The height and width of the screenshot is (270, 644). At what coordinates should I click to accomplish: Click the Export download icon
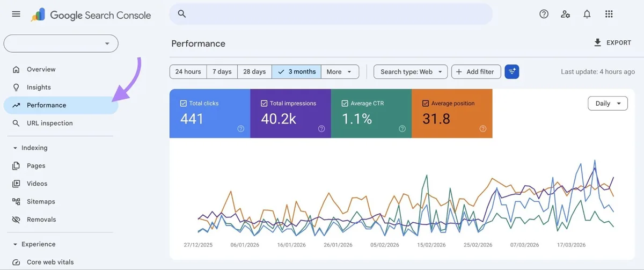[597, 42]
